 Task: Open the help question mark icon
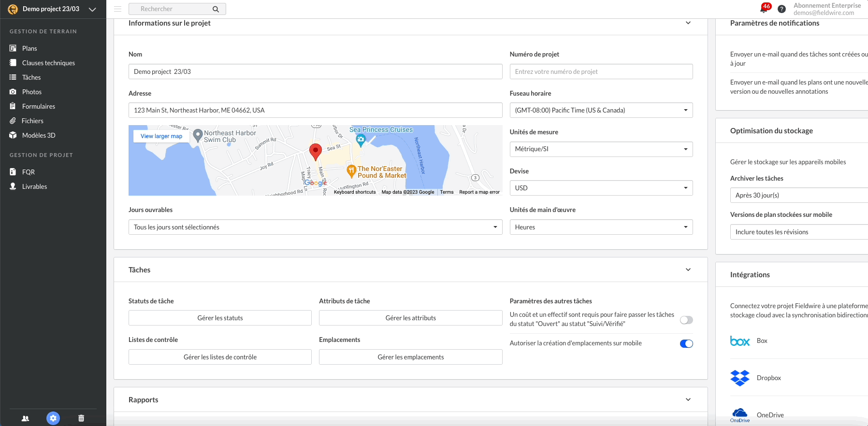tap(781, 9)
